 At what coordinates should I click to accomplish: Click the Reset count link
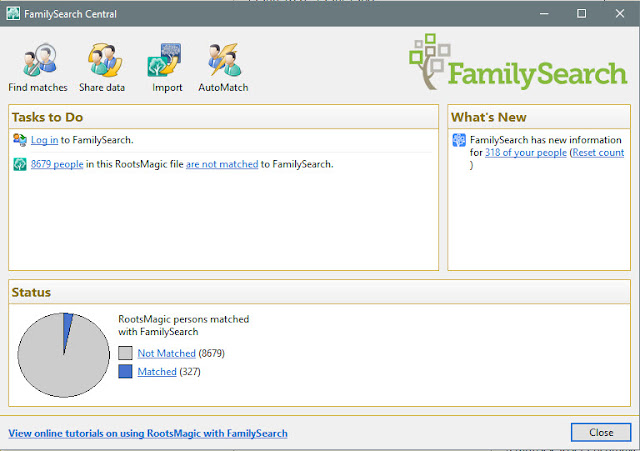click(598, 153)
